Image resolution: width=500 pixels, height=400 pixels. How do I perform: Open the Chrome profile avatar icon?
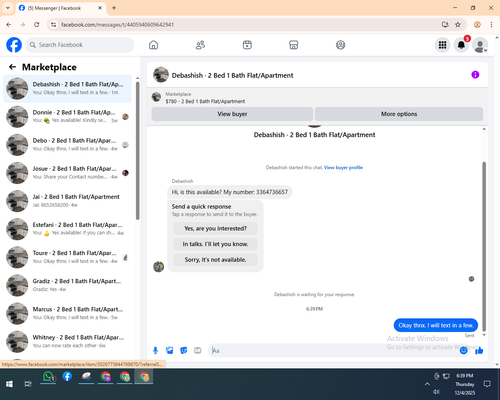pos(477,25)
